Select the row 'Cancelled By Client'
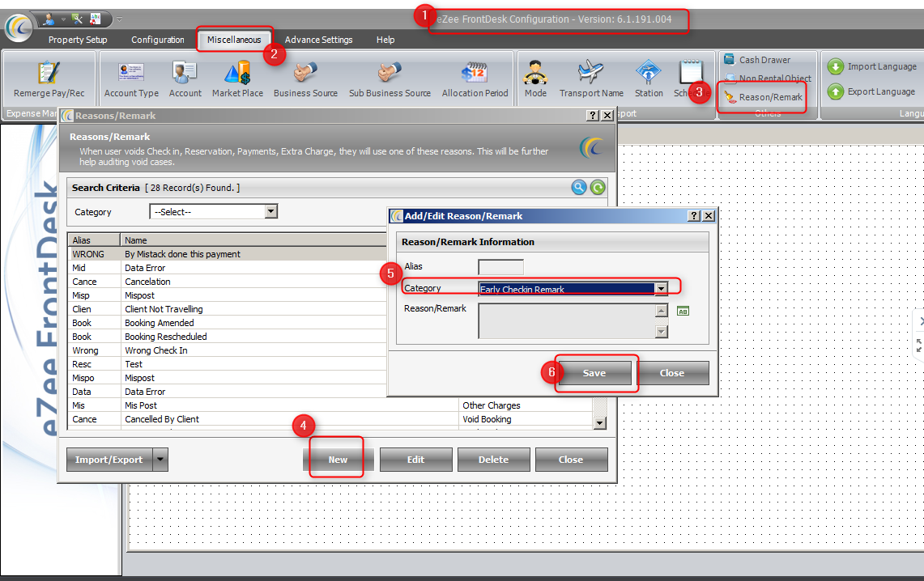 (330, 419)
